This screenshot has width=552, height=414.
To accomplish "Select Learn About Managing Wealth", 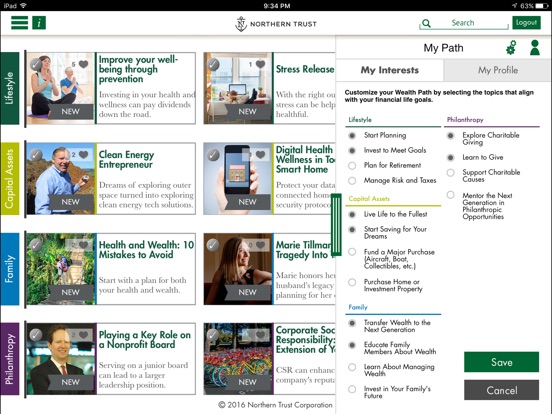I will point(352,367).
